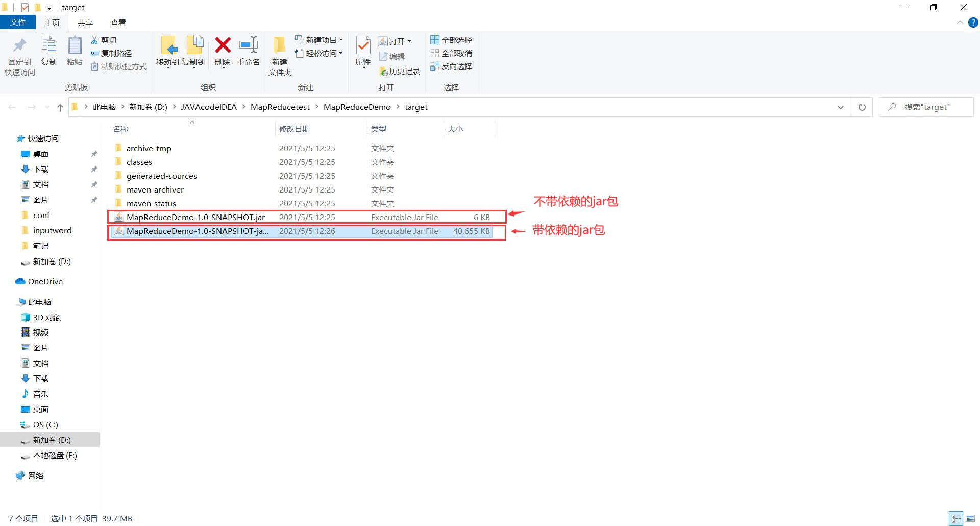This screenshot has height=526, width=980.
Task: Switch to the View (查看) tab
Action: [118, 22]
